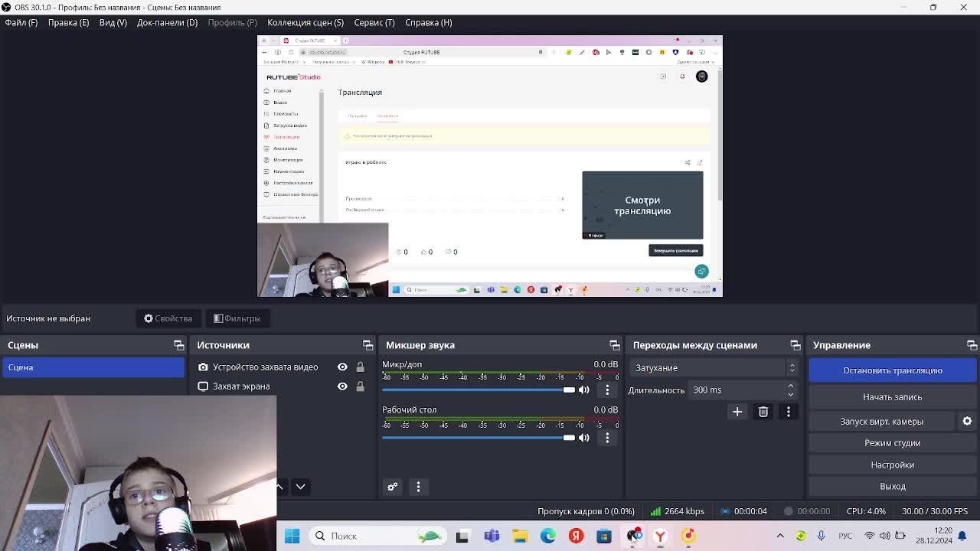
Task: Open Microsoft Edge from taskbar
Action: click(x=548, y=536)
